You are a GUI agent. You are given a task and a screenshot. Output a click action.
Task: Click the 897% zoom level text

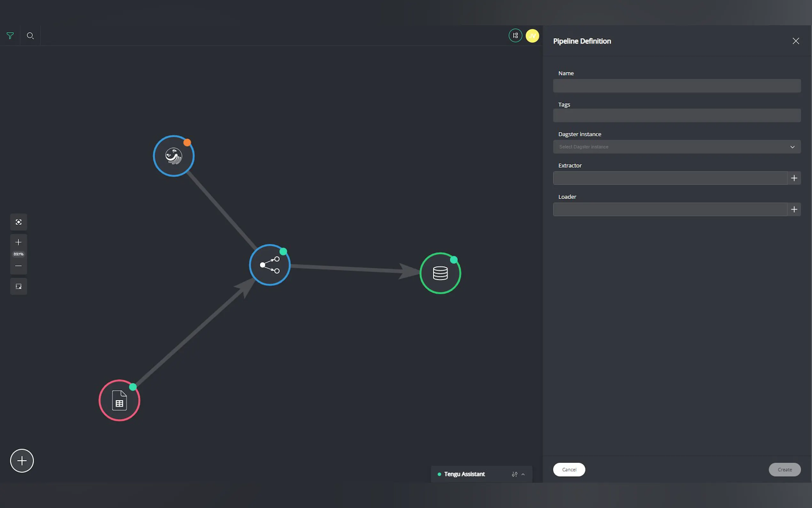point(19,254)
